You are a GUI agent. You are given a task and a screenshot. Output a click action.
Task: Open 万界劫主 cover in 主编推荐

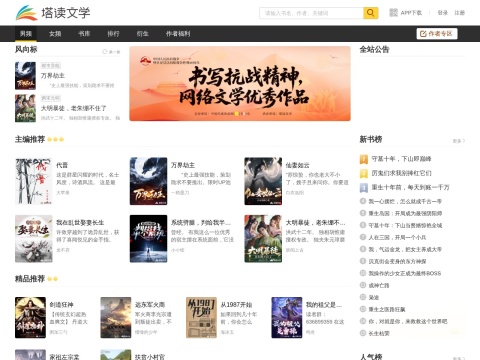click(148, 181)
